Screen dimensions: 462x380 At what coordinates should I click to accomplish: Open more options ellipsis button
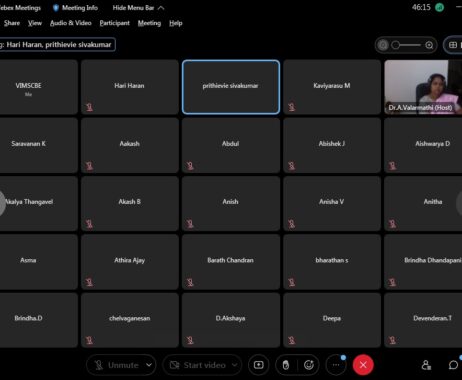click(336, 365)
